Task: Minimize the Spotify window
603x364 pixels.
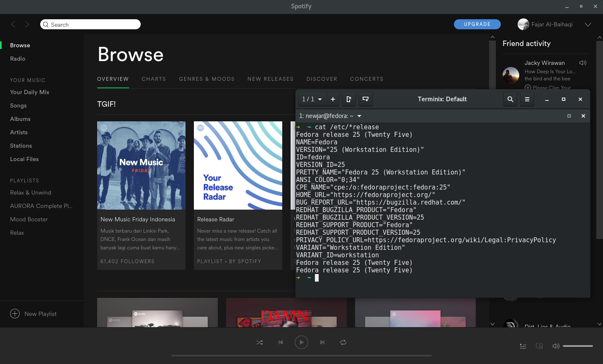Action: [567, 7]
